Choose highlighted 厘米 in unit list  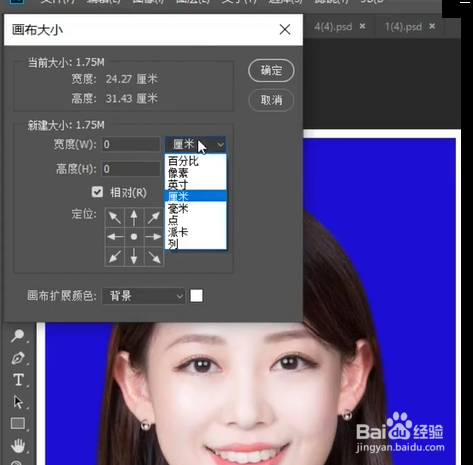(x=196, y=196)
